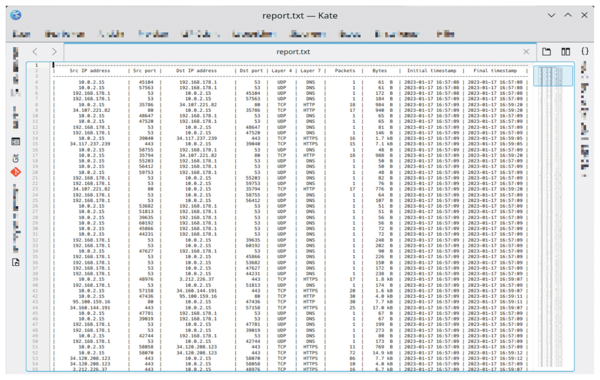Click the packet count '72' on line 52
Viewport: 600px width, 380px height.
click(352, 353)
